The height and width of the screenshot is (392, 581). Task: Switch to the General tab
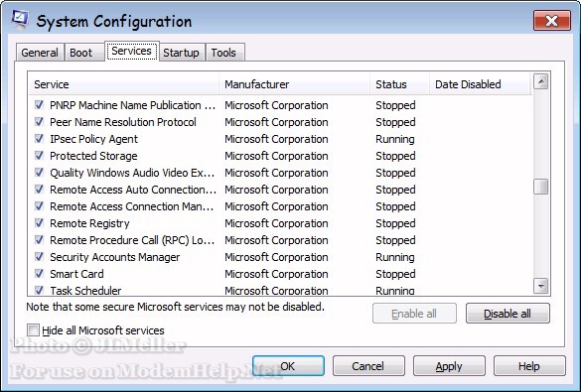click(40, 53)
